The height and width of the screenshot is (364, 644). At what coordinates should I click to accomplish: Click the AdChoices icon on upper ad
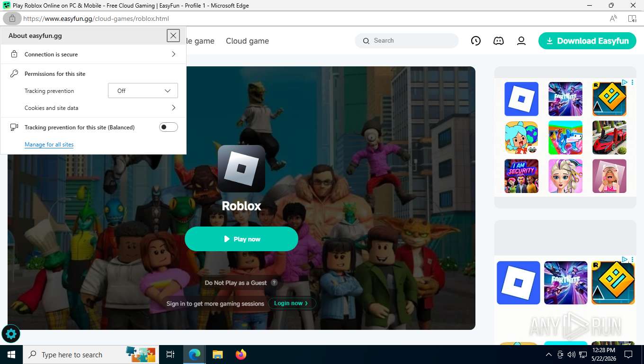625,82
